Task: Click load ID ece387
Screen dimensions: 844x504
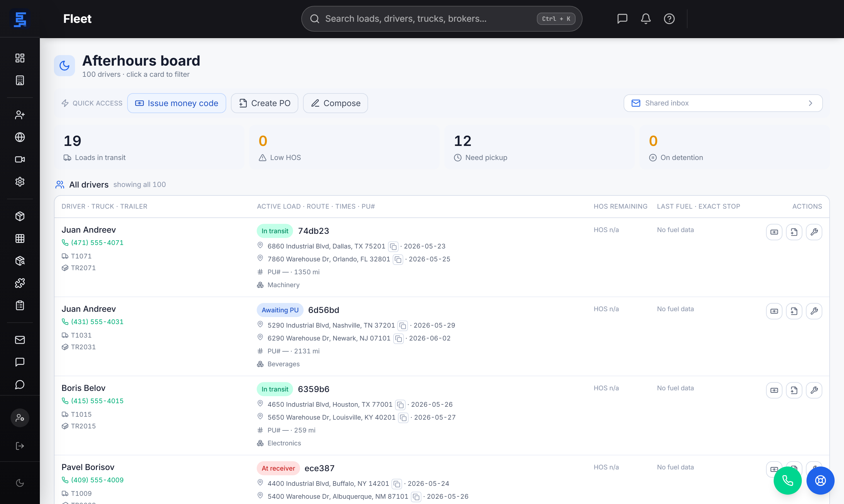Action: pos(319,468)
